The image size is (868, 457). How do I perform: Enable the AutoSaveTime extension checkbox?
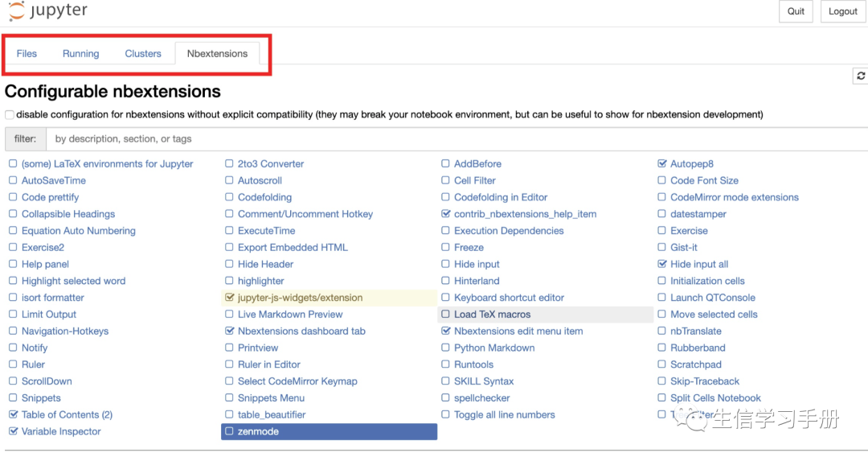[x=13, y=180]
